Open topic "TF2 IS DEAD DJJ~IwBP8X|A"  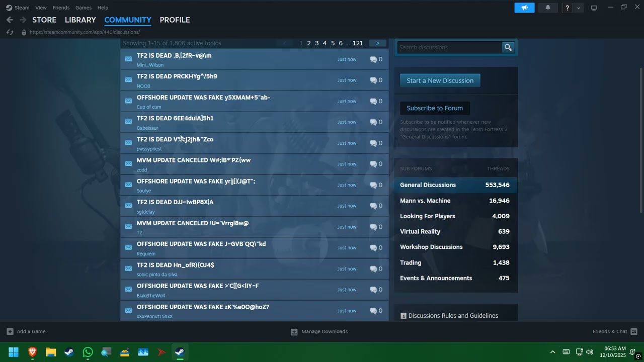pos(175,202)
